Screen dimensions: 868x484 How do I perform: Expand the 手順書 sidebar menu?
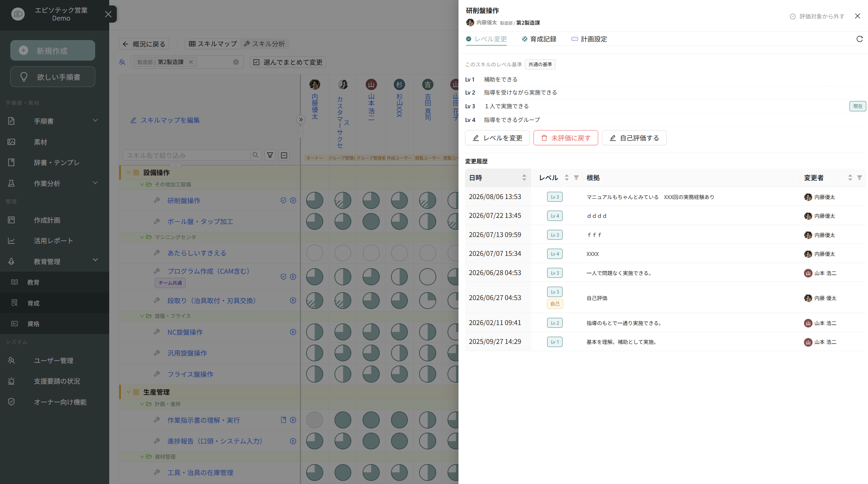[54, 121]
